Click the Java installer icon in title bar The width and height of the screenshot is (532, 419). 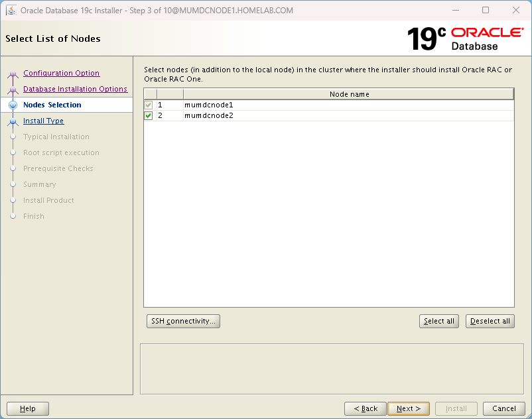click(x=11, y=11)
